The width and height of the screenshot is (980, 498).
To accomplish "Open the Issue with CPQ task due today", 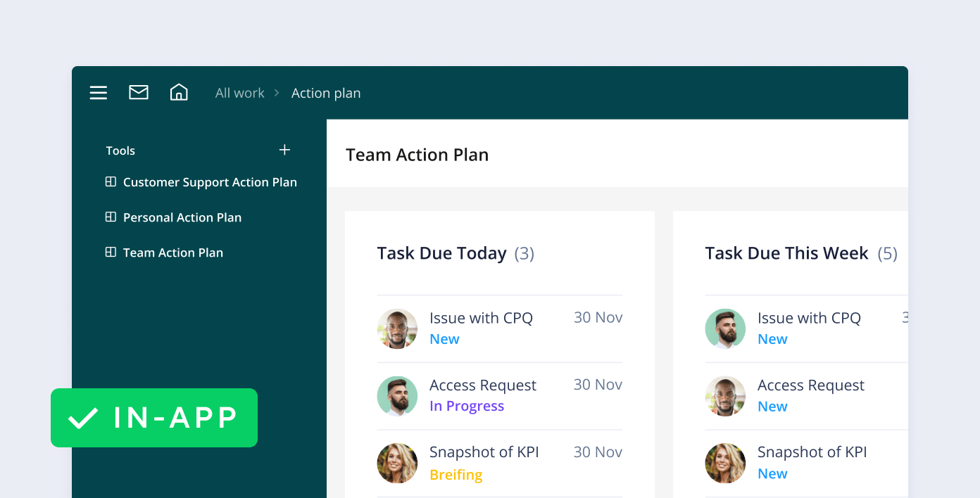I will [481, 317].
